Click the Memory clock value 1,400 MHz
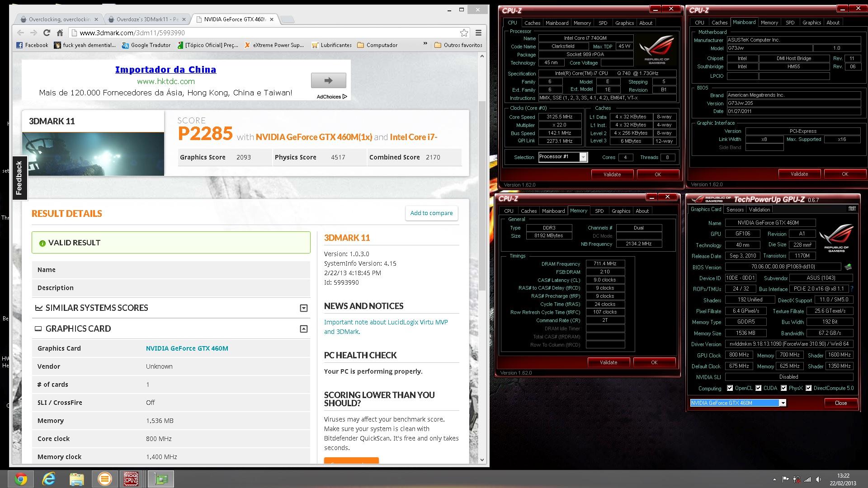This screenshot has height=488, width=868. pyautogui.click(x=161, y=457)
